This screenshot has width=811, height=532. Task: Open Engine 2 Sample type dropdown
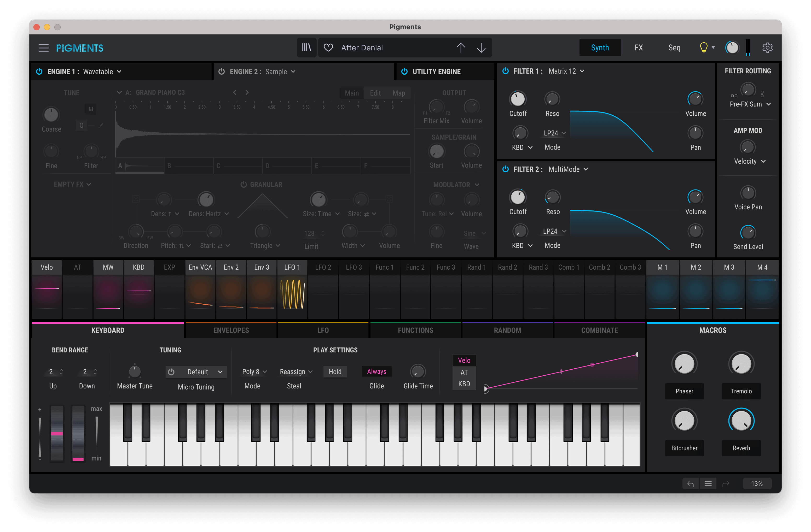point(280,72)
